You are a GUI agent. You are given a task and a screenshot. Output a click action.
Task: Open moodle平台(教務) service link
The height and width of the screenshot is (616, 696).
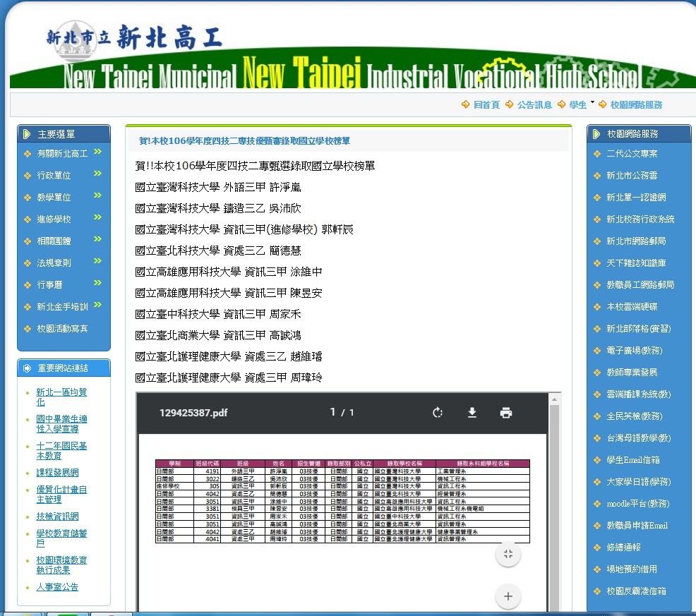(638, 504)
